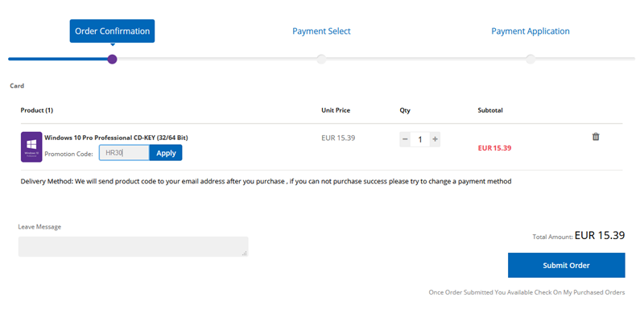Click the Payment Application step circle
Screen dimensions: 644x326
tap(530, 59)
